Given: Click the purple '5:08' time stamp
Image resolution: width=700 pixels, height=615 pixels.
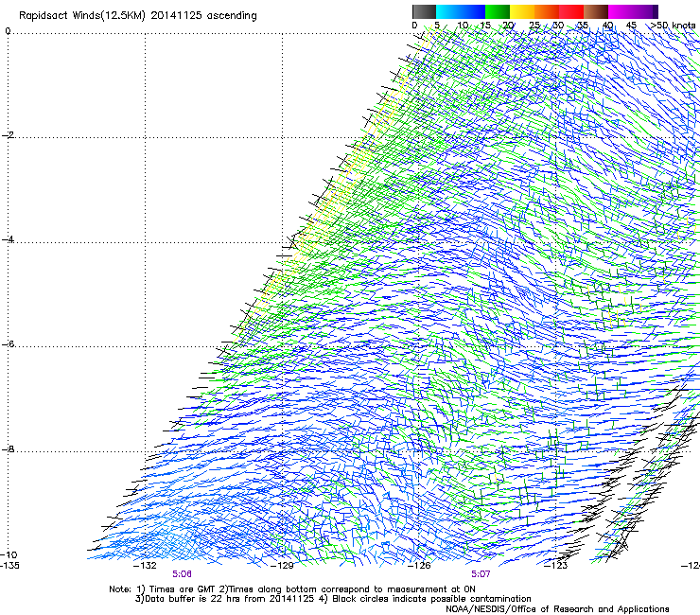Looking at the screenshot, I should pos(183,574).
